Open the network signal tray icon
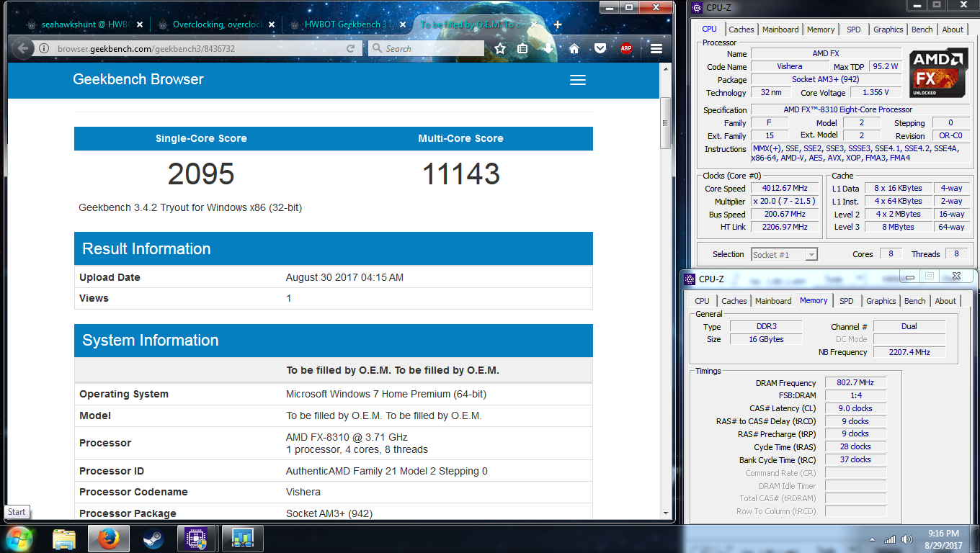Screen dimensions: 980x553 click(890, 539)
